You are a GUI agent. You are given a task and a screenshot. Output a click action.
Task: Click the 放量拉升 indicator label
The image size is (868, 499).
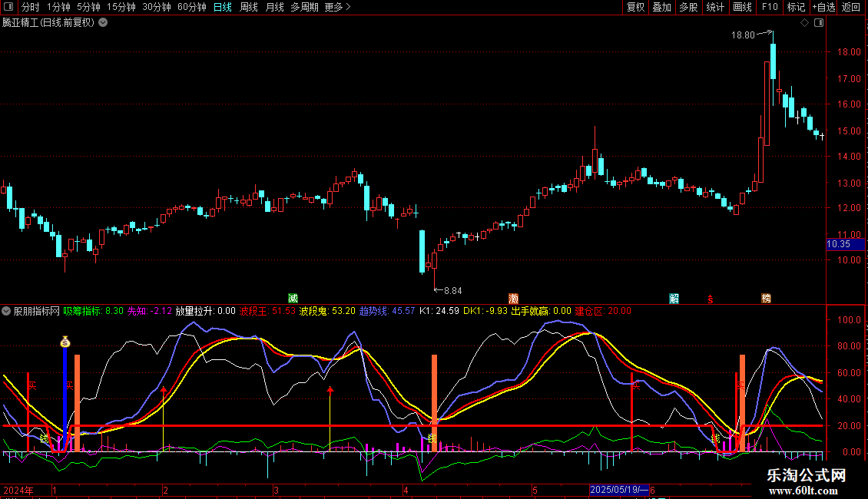[205, 311]
